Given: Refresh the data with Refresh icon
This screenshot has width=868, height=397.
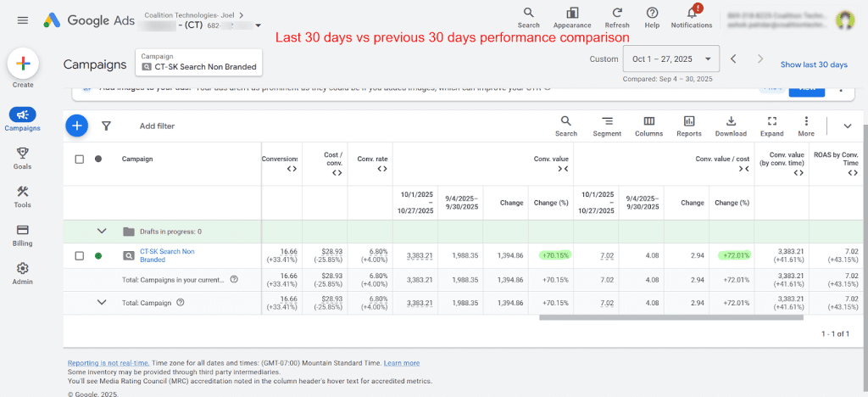Looking at the screenshot, I should [x=617, y=17].
